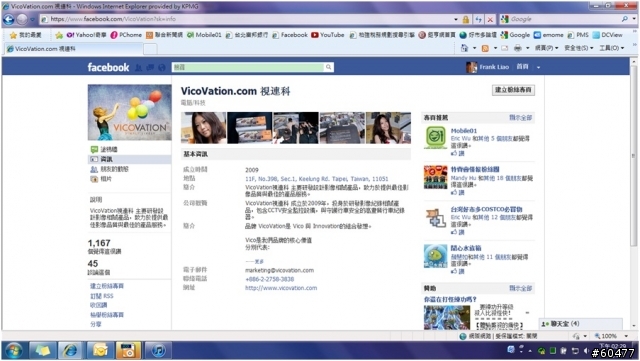
Task: Open the PChome favorites bookmark
Action: pos(126,35)
